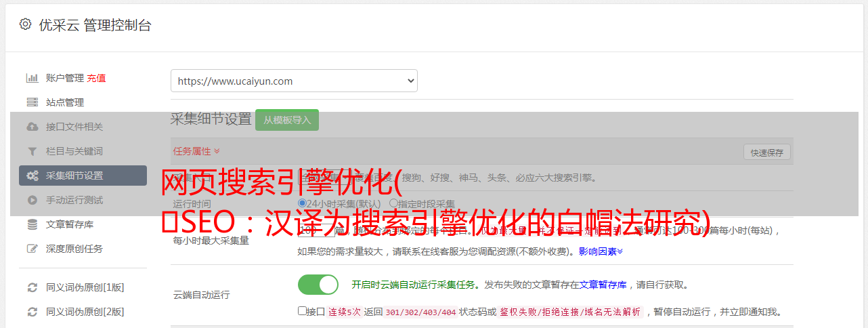The width and height of the screenshot is (868, 328).
Task: Open 同义词伪原创[2版] via its refresh icon
Action: point(32,312)
